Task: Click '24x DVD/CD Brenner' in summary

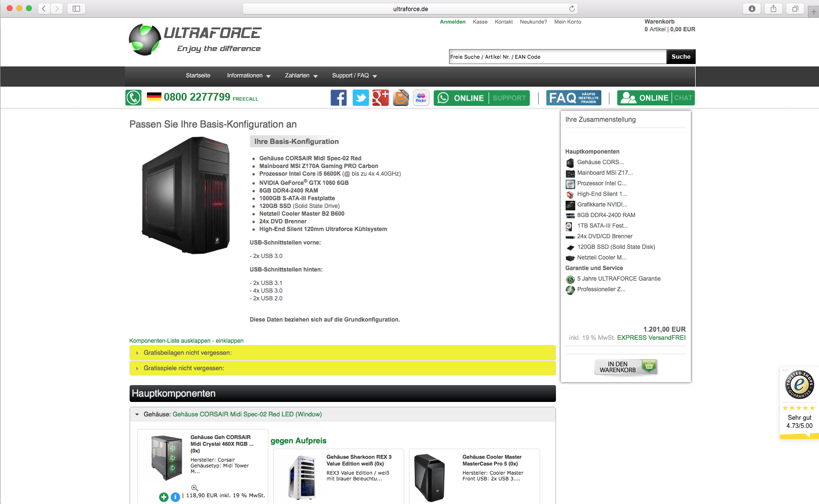Action: [x=605, y=236]
